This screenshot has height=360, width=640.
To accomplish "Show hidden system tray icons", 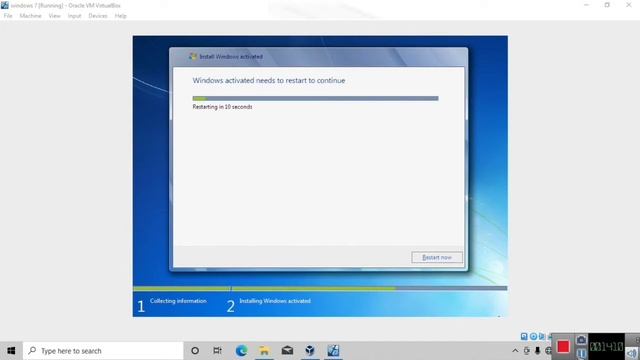I will 515,351.
